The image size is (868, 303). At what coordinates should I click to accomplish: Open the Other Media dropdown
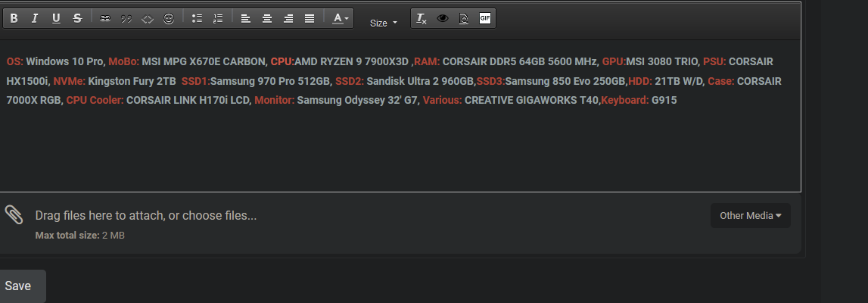tap(750, 215)
